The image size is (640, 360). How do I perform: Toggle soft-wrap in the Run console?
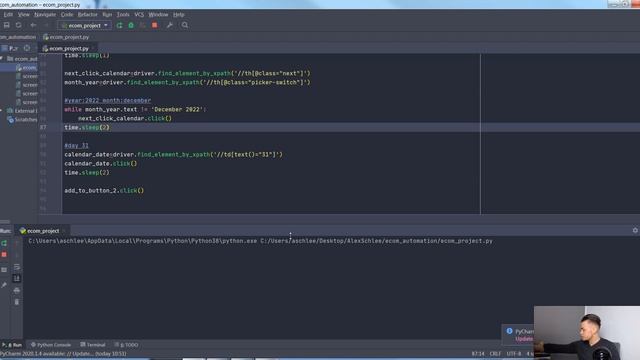(x=17, y=267)
